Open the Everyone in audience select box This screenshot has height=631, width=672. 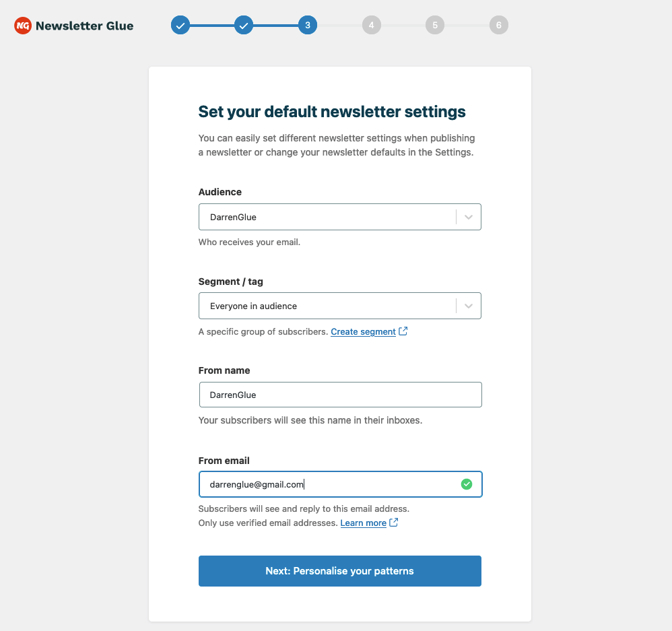tap(327, 306)
